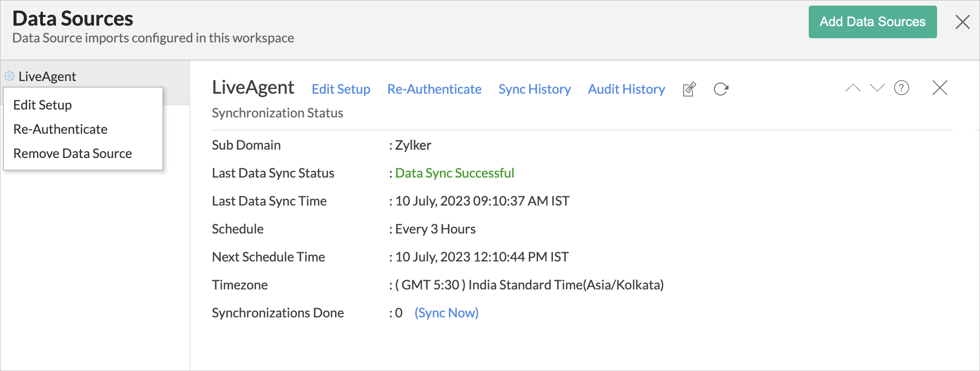This screenshot has height=371, width=980.
Task: Close the Data Sources dialog
Action: pos(962,22)
